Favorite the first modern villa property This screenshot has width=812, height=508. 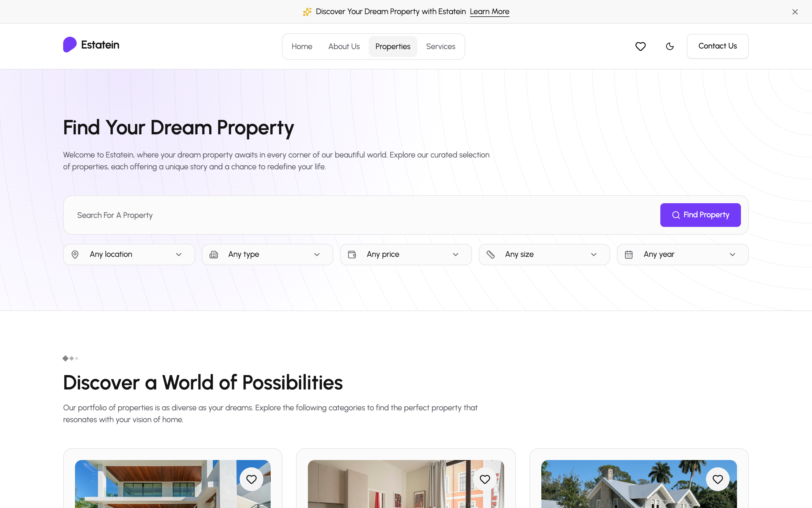click(x=251, y=479)
